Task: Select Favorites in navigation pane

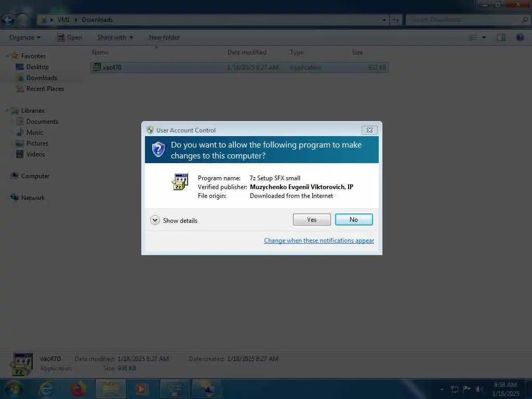Action: [x=33, y=56]
